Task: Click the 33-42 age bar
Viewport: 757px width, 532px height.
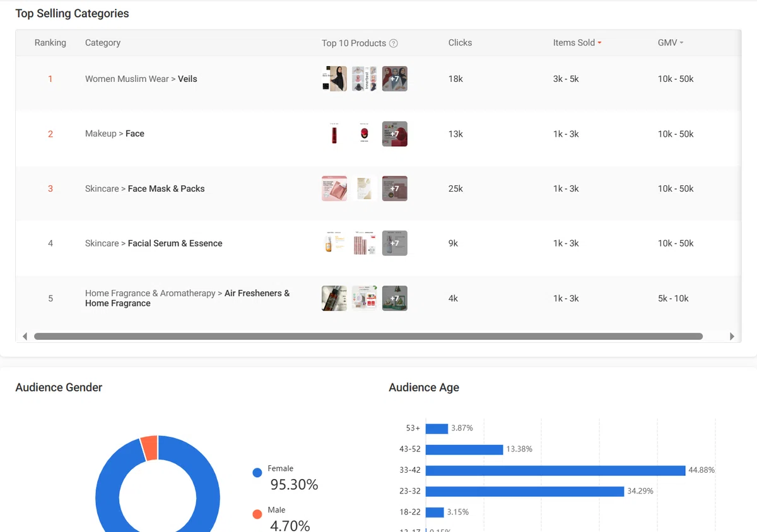Action: [556, 470]
